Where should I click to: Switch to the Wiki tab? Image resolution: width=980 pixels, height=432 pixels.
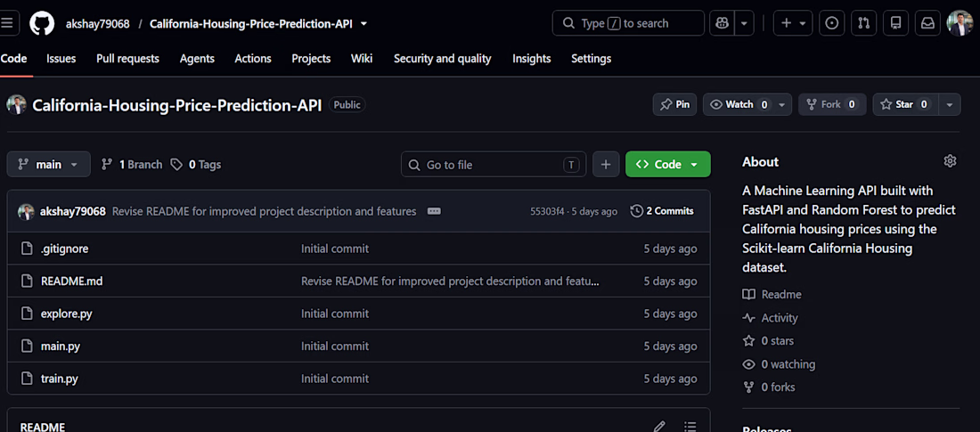(362, 59)
